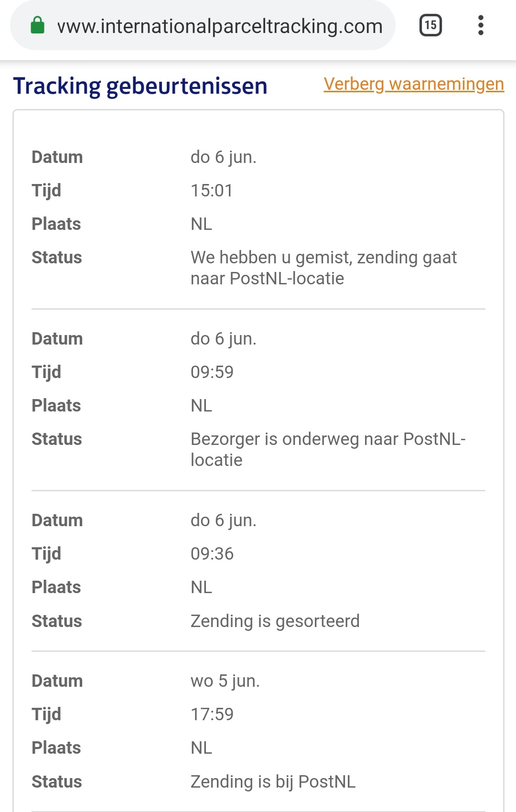This screenshot has width=516, height=812.
Task: Click the first 'Plaats' NL value
Action: point(201,224)
